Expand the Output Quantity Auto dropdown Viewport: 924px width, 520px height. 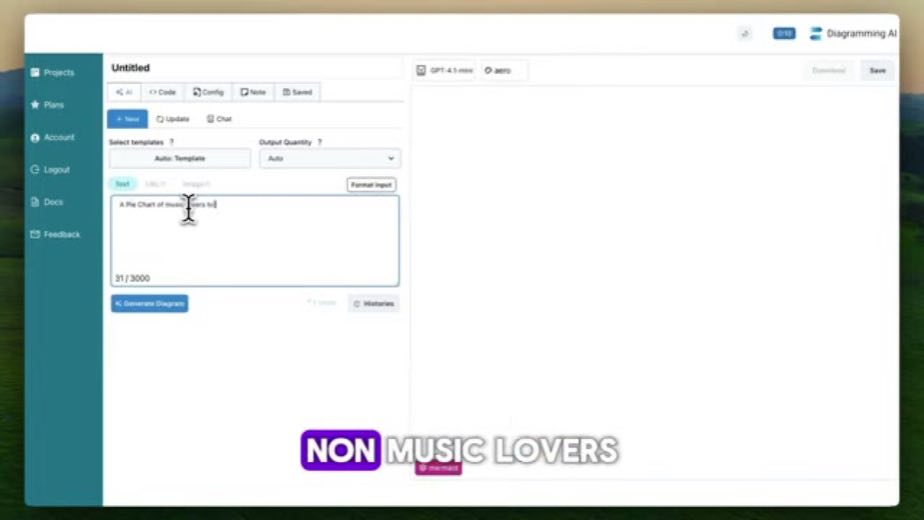329,159
